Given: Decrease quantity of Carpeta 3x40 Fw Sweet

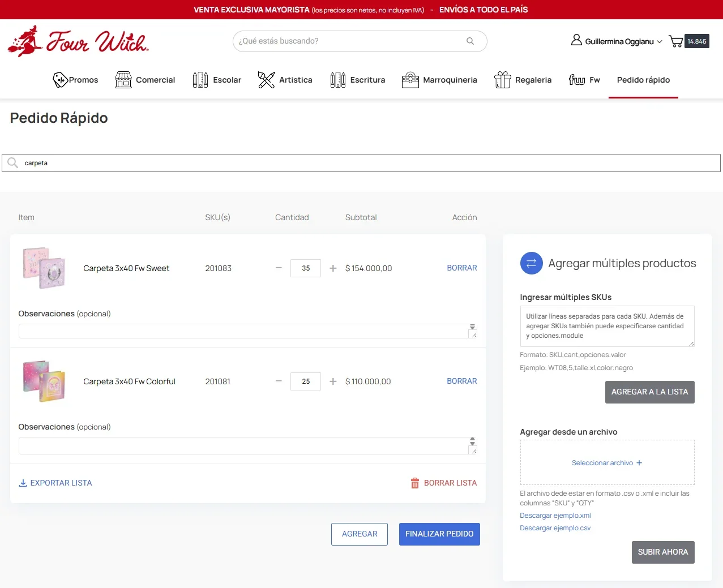Looking at the screenshot, I should pos(279,268).
